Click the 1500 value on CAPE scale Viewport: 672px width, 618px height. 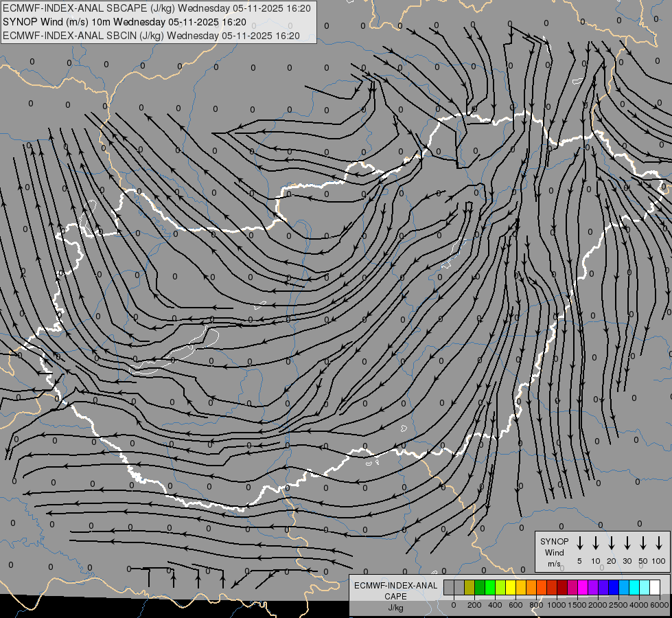[x=577, y=605]
